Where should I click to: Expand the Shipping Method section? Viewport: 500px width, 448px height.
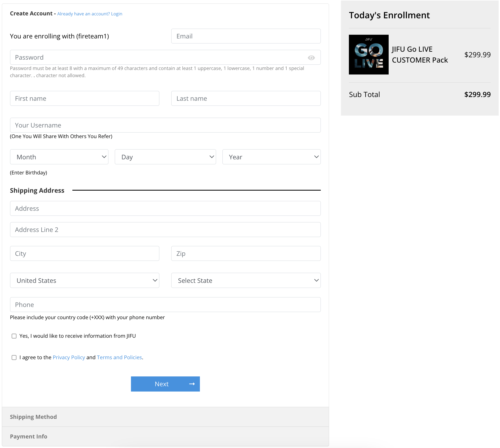pos(165,417)
